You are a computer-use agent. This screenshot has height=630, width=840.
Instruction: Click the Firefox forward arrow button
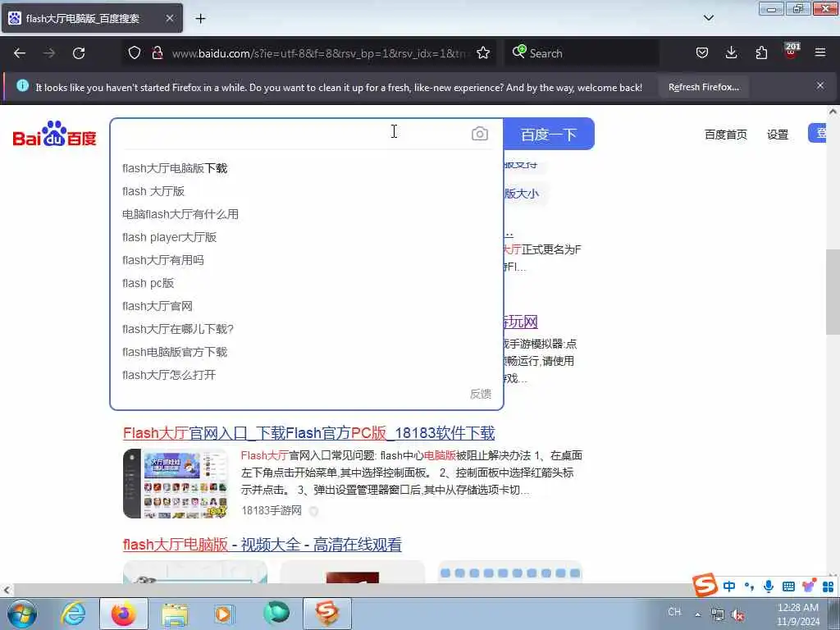(x=49, y=53)
